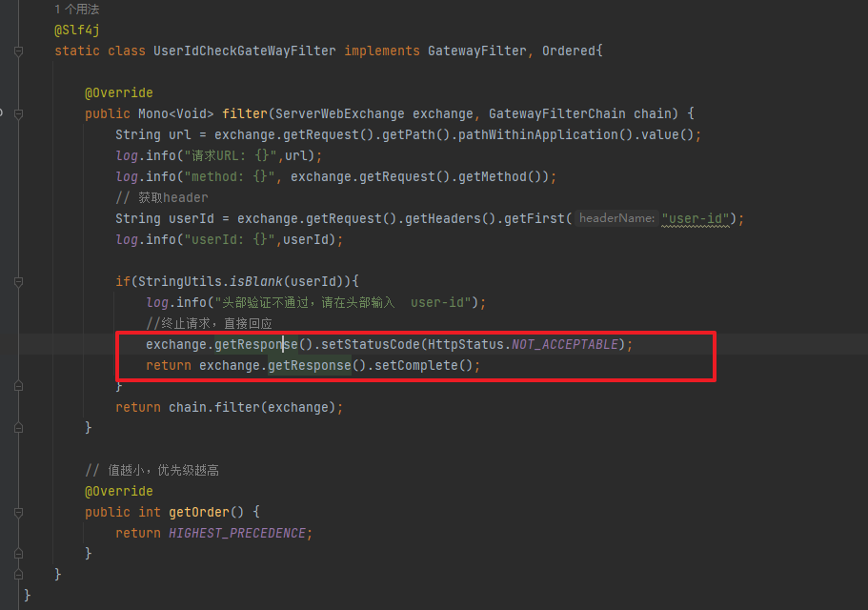Click StringUtils in the if condition

[180, 282]
